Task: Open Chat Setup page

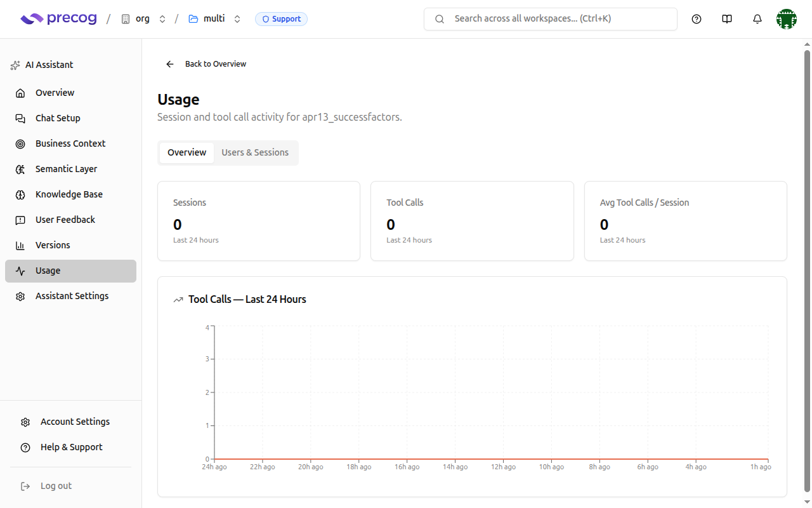Action: 70,118
